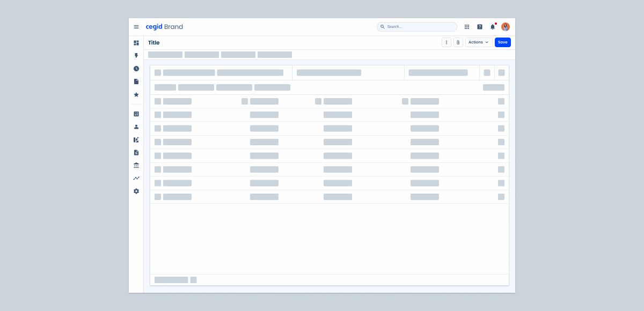Viewport: 644px width, 311px height.
Task: Select the dashboard grid icon in sidebar
Action: tap(136, 42)
